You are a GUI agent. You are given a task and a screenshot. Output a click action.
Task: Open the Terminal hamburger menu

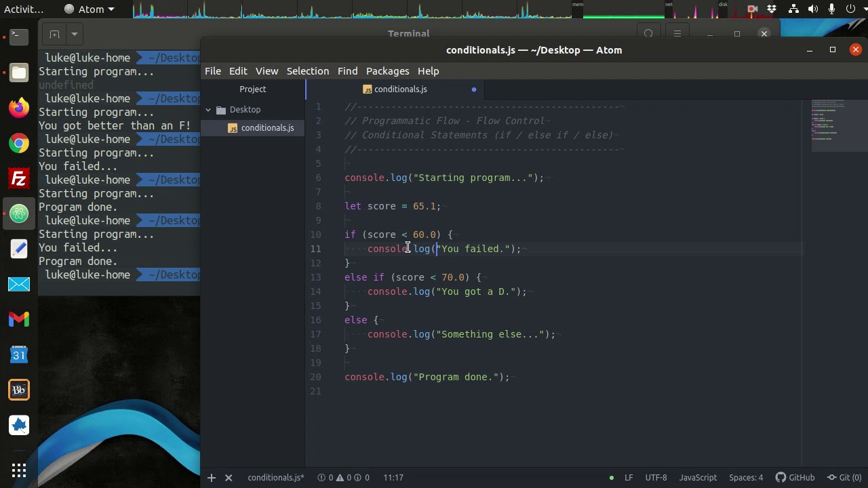click(x=677, y=34)
